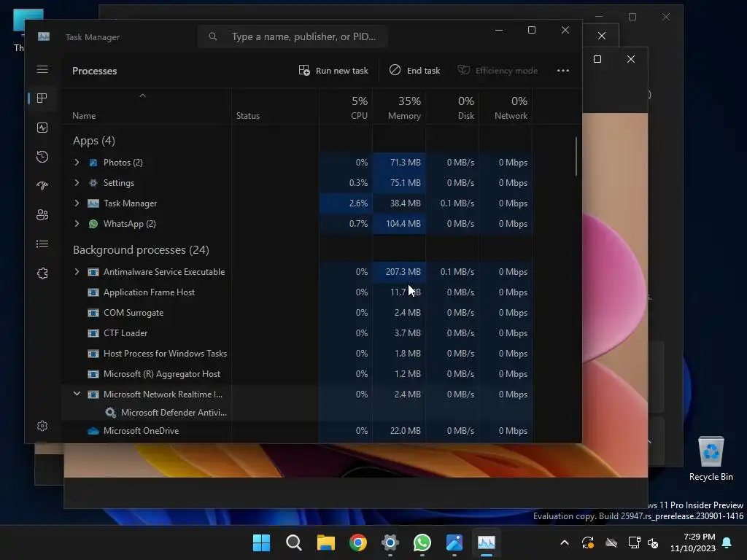Open Recycle Bin desktop icon
Image resolution: width=747 pixels, height=560 pixels.
(x=711, y=458)
